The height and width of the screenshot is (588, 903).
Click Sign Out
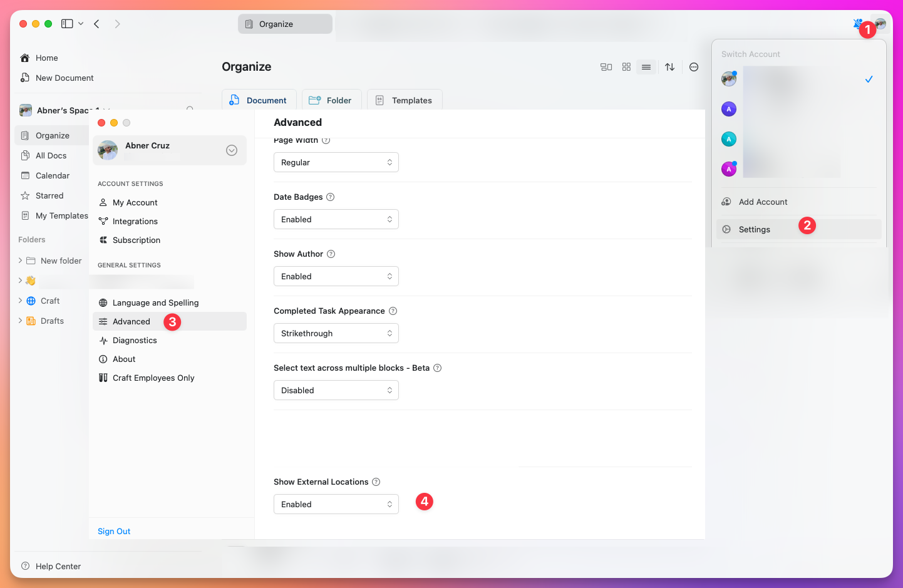[114, 531]
